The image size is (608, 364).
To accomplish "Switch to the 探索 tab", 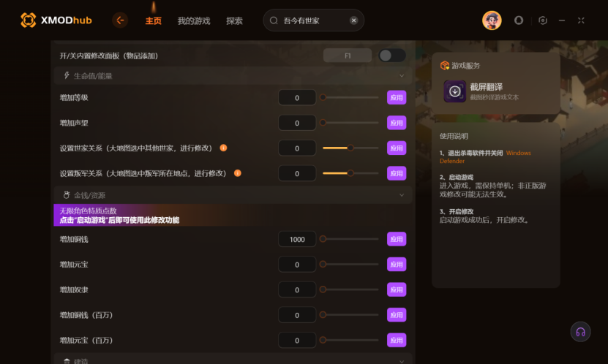I will pyautogui.click(x=234, y=21).
